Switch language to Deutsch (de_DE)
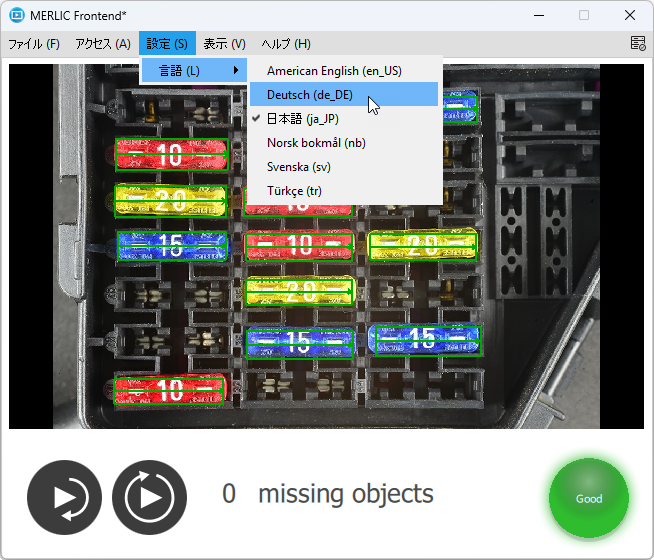The width and height of the screenshot is (654, 560). (x=310, y=95)
